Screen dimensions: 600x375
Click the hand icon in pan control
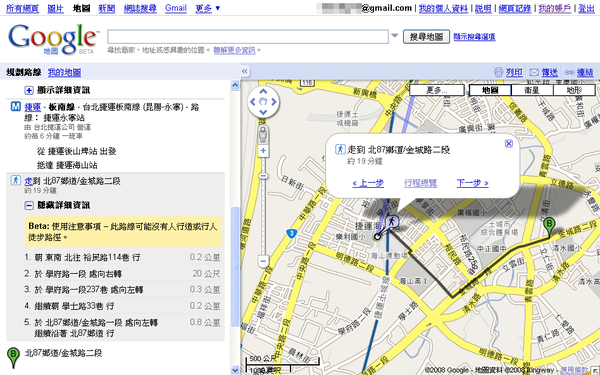click(263, 102)
